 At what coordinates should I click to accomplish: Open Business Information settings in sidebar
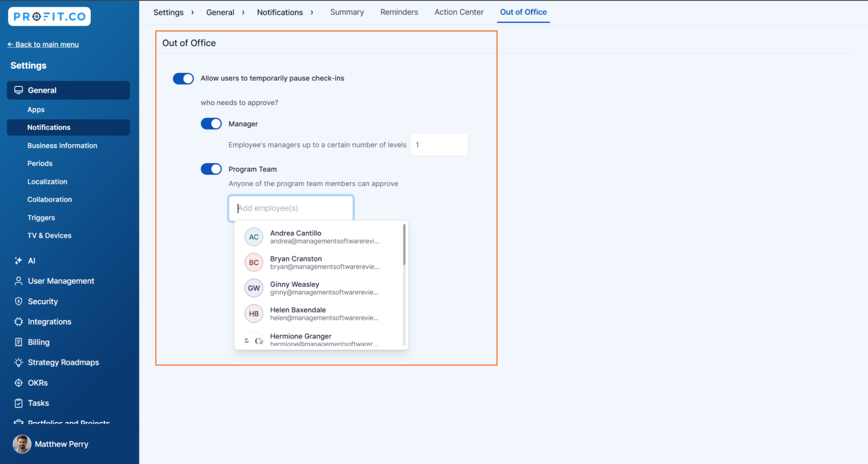tap(62, 145)
